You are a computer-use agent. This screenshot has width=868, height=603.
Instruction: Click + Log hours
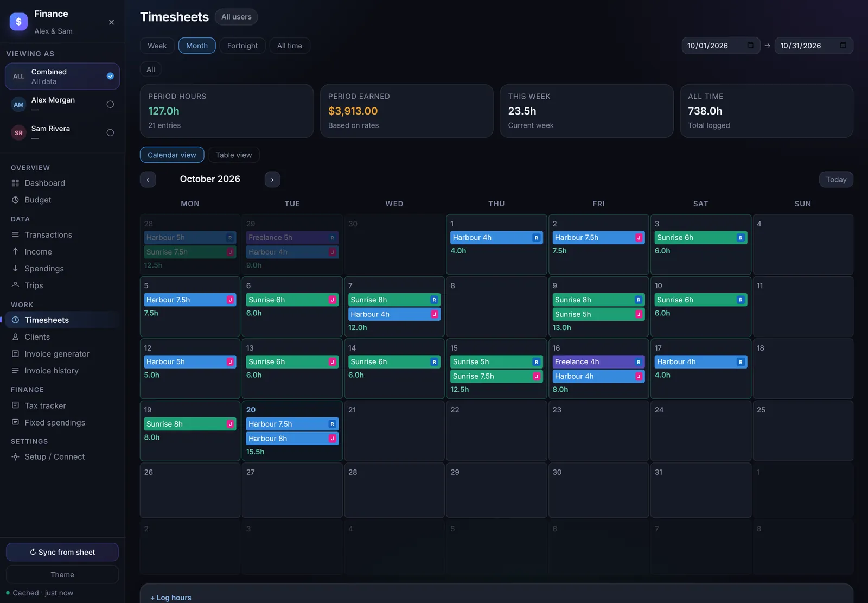(x=171, y=598)
